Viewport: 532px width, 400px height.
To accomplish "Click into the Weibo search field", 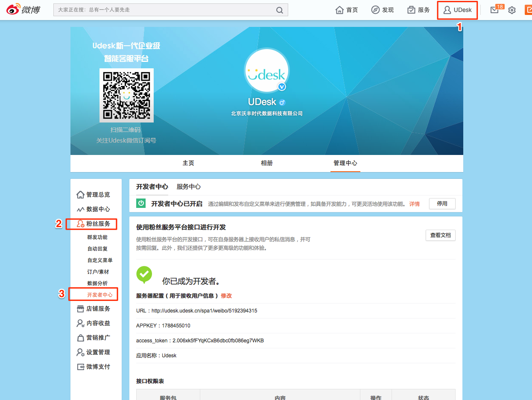I will tap(164, 10).
